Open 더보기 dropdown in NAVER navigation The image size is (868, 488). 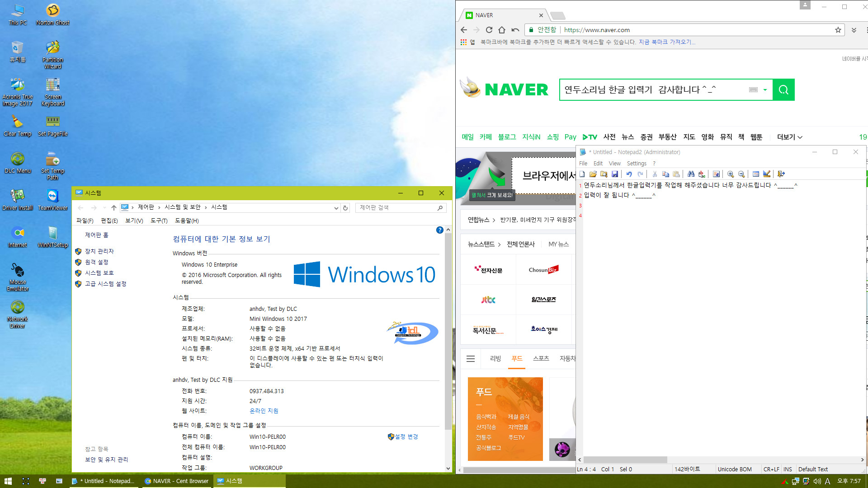[x=789, y=137]
